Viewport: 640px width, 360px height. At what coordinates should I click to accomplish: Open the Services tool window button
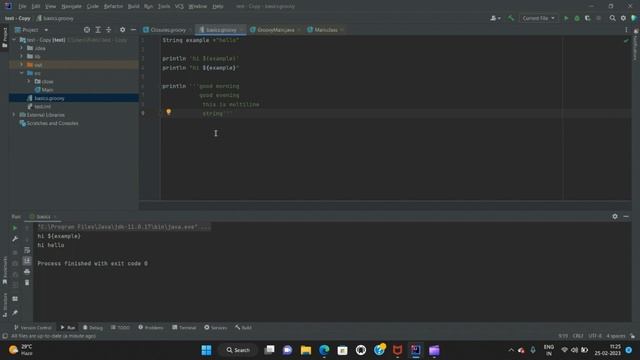[x=216, y=327]
